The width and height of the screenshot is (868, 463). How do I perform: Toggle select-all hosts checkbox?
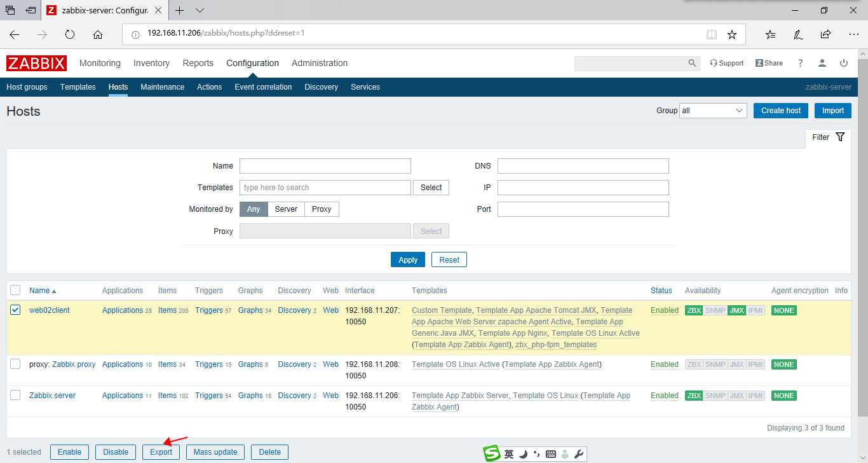pos(16,290)
